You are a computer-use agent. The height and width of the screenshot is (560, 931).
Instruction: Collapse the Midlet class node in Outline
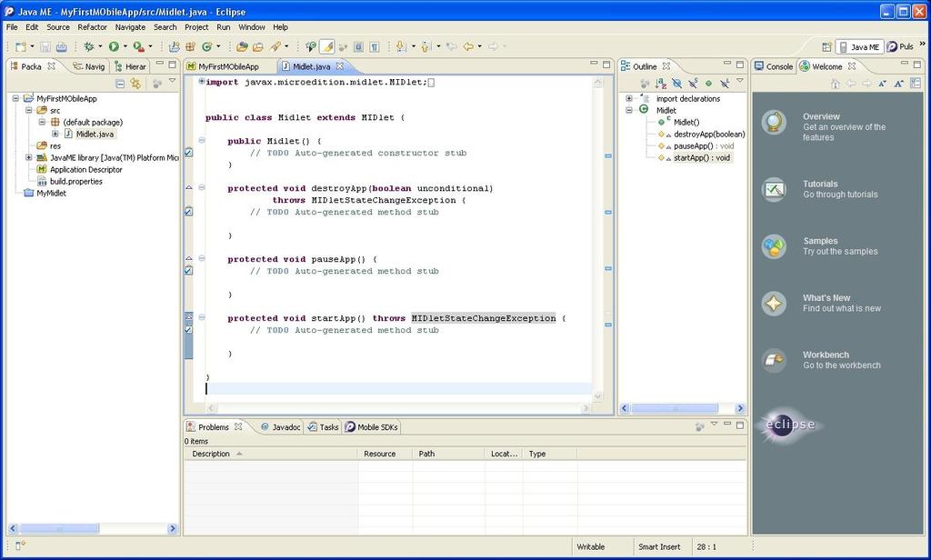629,111
